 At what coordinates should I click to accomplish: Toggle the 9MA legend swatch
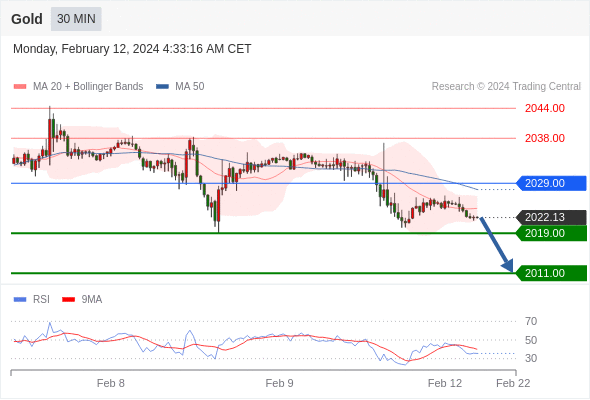(x=68, y=300)
